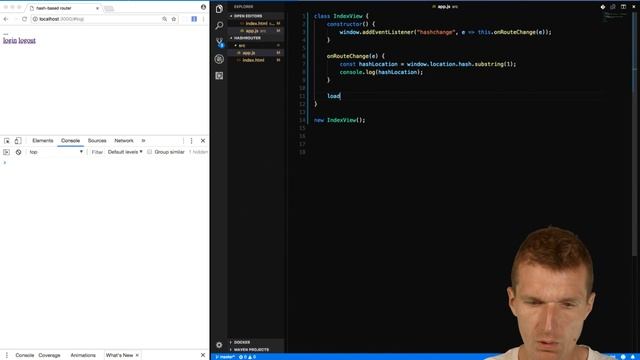The image size is (640, 360).
Task: Select the hash-based router browser tab
Action: pos(63,8)
